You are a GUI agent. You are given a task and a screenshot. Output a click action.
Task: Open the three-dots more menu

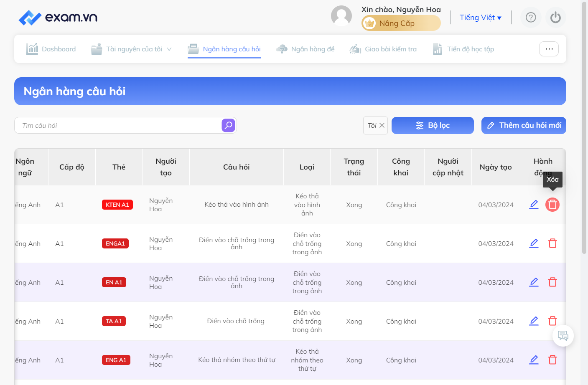[x=549, y=49]
